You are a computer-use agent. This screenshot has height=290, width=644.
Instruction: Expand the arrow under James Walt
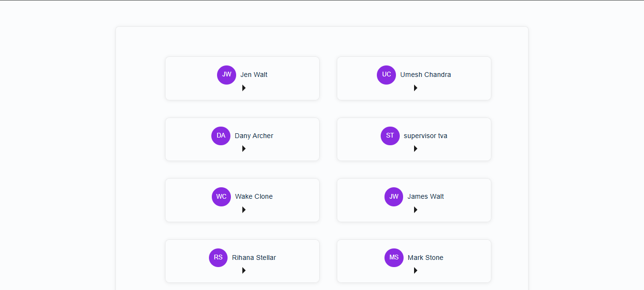(x=415, y=210)
